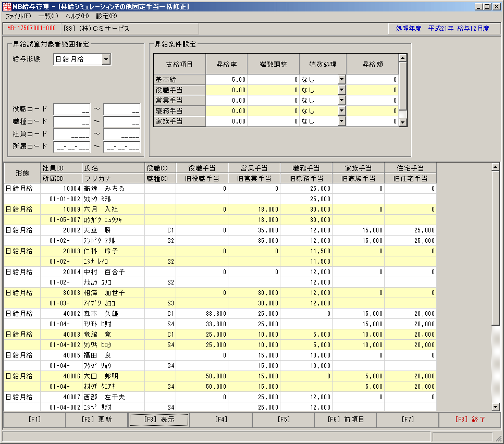Open the ヘルプ(H) menu
Image resolution: width=504 pixels, height=444 pixels.
click(77, 16)
